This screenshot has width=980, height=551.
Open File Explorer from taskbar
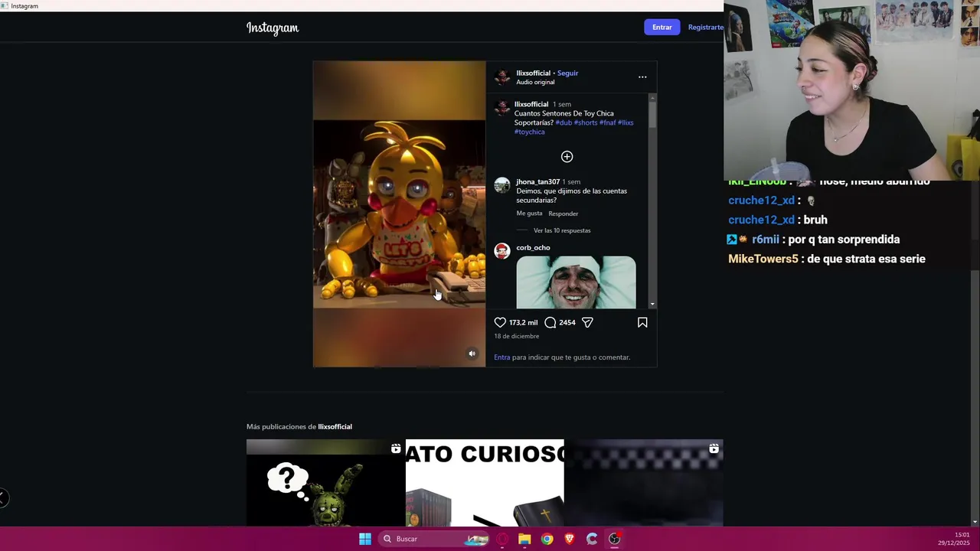pyautogui.click(x=524, y=539)
